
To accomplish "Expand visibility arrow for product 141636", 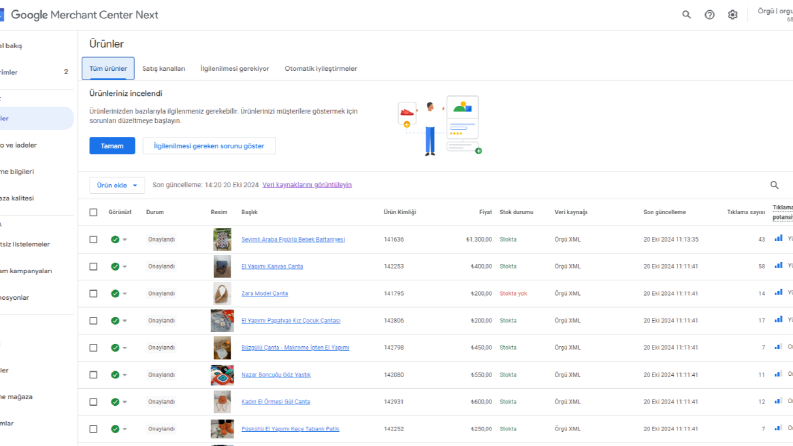I will (x=125, y=240).
